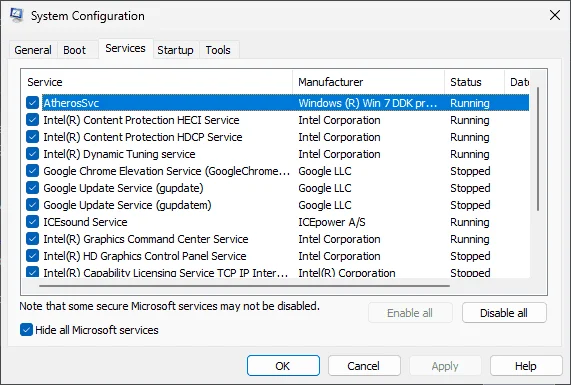571x385 pixels.
Task: Sort by the Status column header
Action: (x=474, y=82)
